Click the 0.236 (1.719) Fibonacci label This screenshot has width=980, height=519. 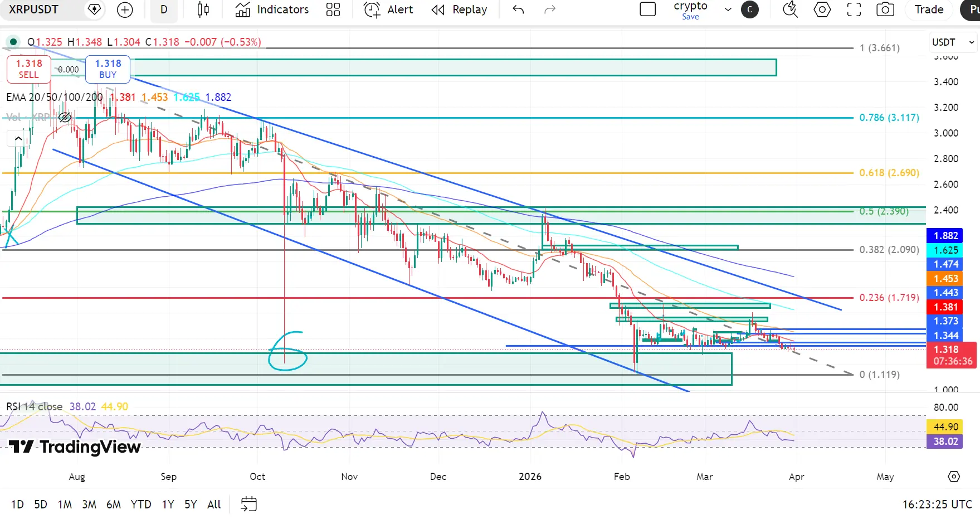pyautogui.click(x=889, y=298)
